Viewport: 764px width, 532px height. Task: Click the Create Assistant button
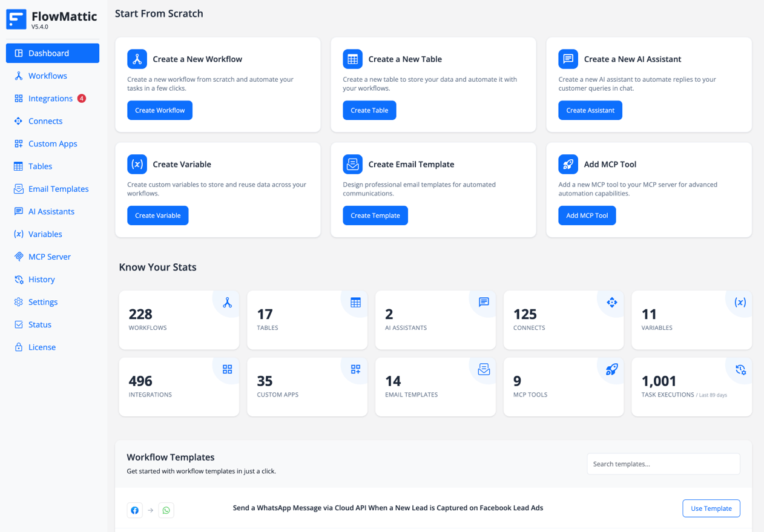tap(590, 110)
